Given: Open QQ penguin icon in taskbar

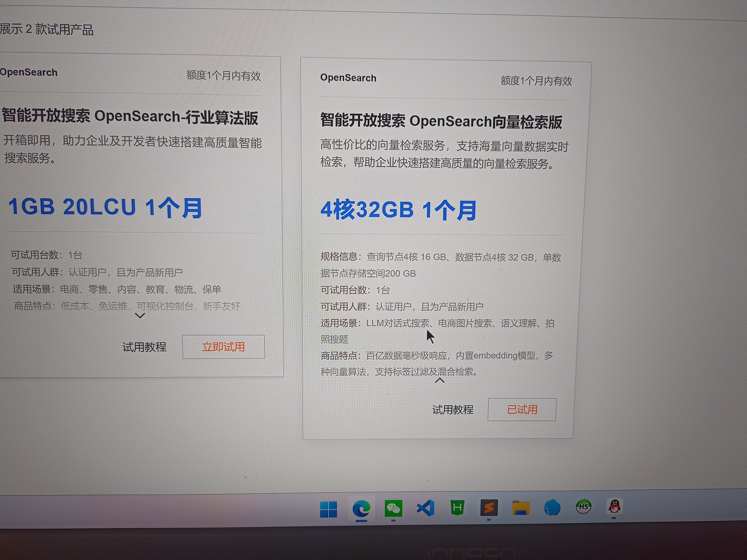Looking at the screenshot, I should tap(614, 506).
